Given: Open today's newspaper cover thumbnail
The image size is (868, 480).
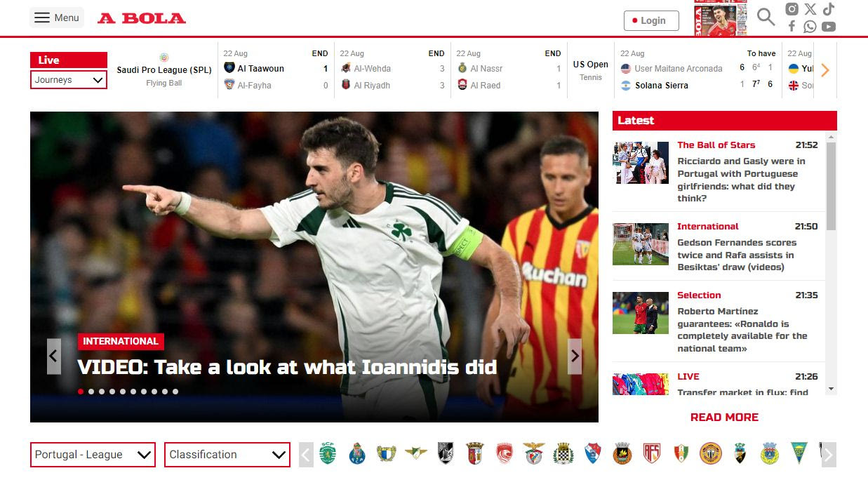Looking at the screenshot, I should coord(720,18).
